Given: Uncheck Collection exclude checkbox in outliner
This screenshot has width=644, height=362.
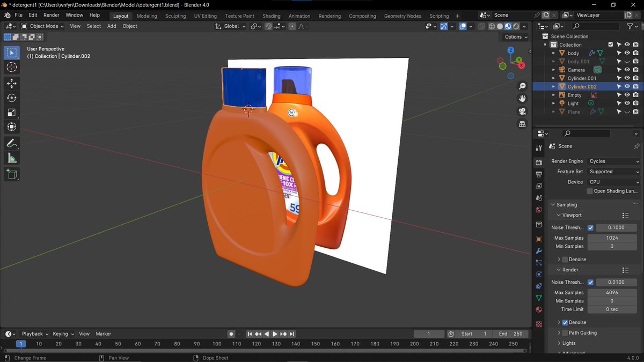Looking at the screenshot, I should pos(610,45).
